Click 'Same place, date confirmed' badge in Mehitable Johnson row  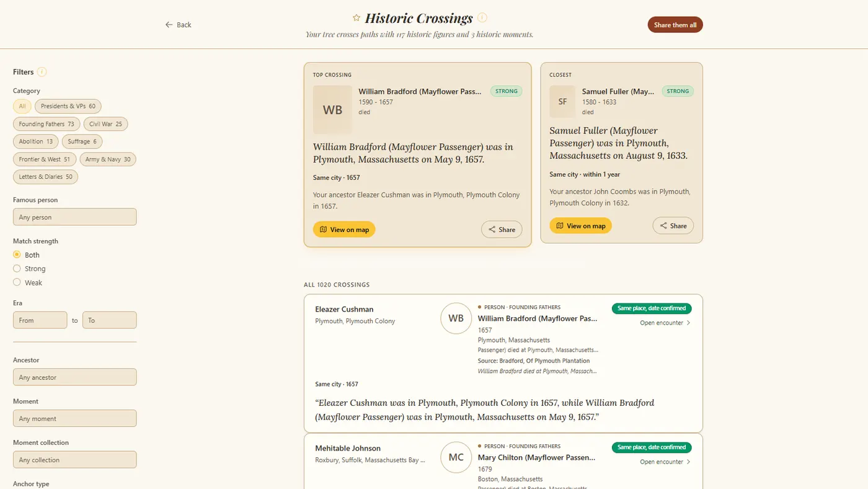point(652,447)
